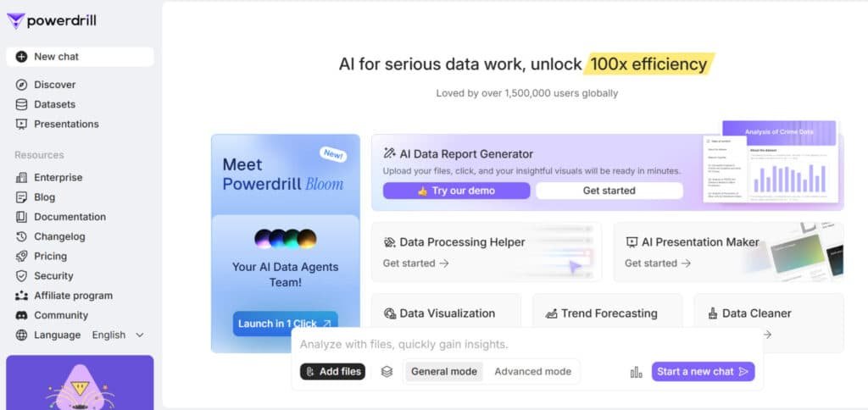
Task: Open Datasets via its database icon
Action: (x=21, y=104)
